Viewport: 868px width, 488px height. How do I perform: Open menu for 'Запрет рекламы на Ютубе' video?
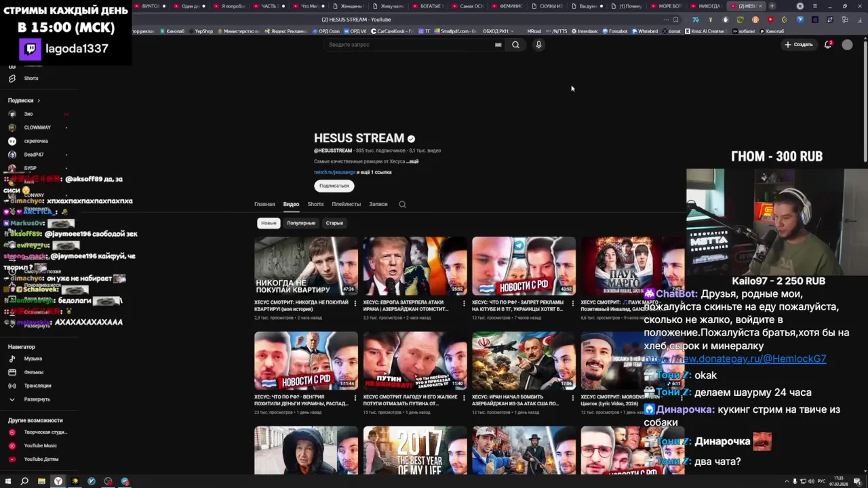pyautogui.click(x=573, y=303)
